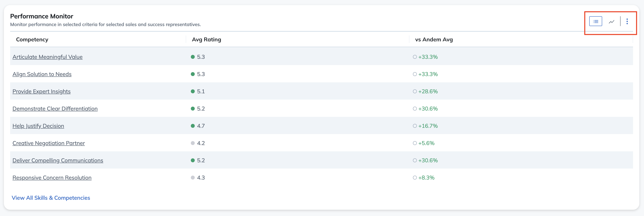Click gray status dot beside Responsive Concern Resolution
The width and height of the screenshot is (644, 216).
coord(193,178)
